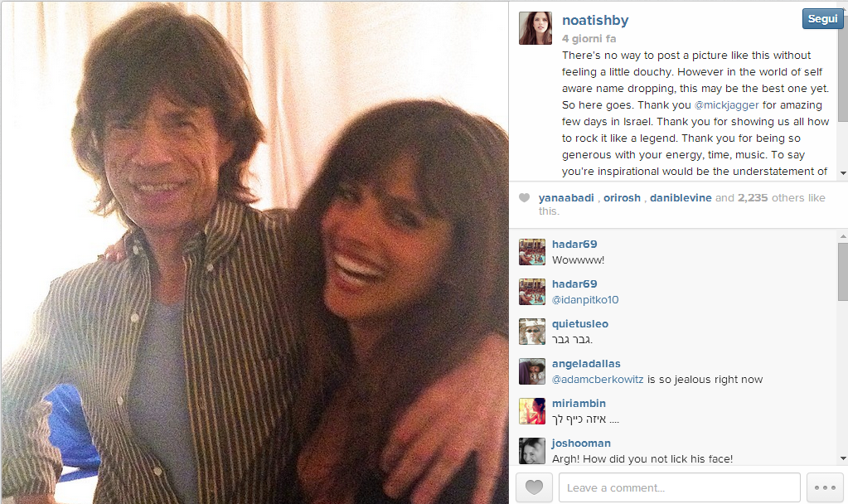Click joshooman commenter avatar

coord(532,451)
